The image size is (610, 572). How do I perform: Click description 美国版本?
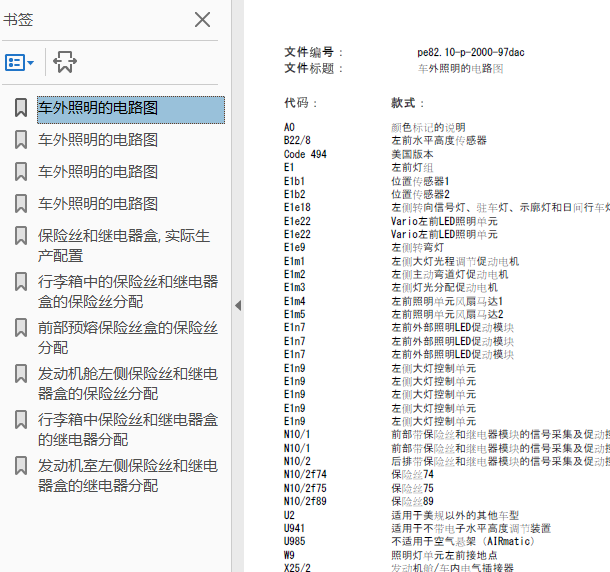pyautogui.click(x=412, y=154)
